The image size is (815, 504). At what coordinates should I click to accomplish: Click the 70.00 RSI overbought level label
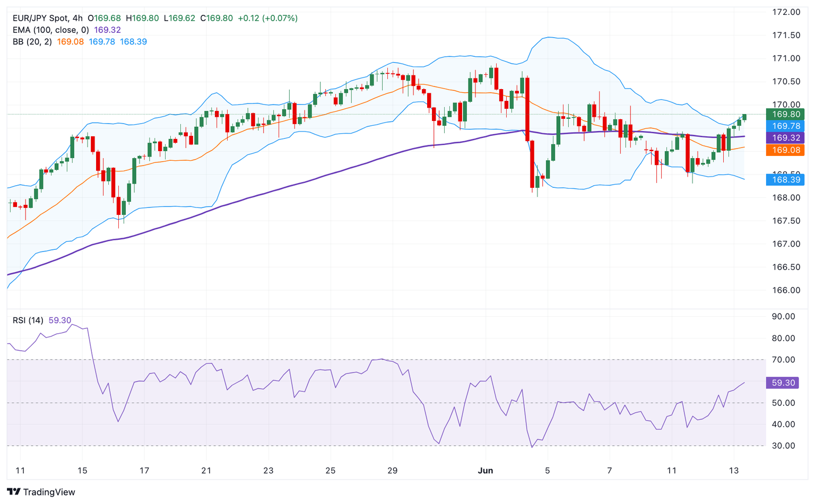783,360
